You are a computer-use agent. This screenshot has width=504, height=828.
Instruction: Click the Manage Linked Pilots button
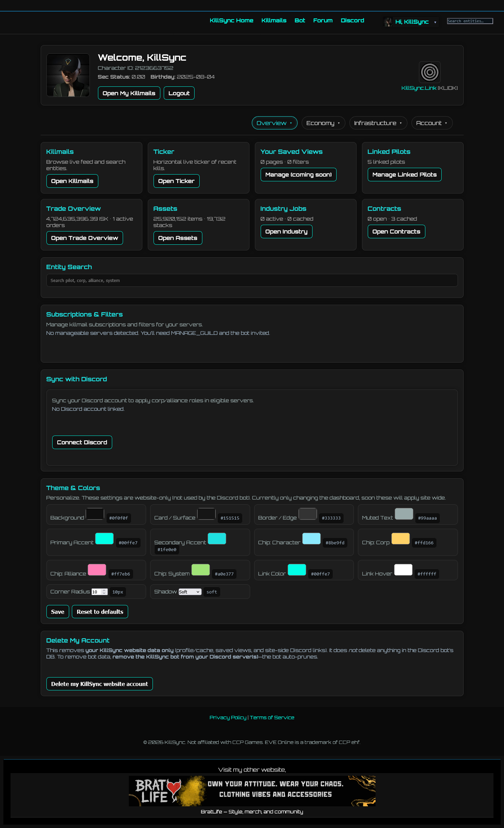[404, 175]
